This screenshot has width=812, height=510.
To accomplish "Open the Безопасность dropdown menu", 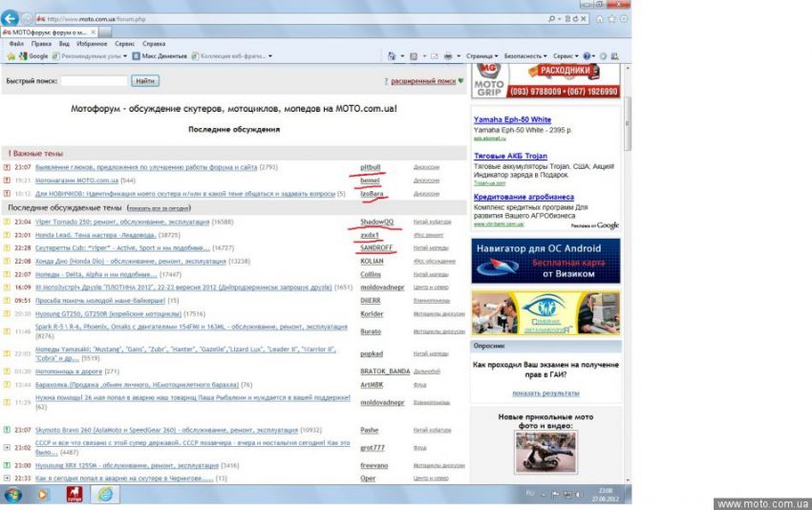I will [525, 56].
